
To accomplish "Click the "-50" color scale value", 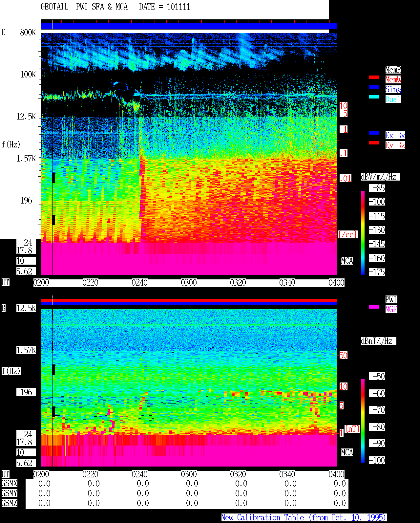I will [377, 376].
